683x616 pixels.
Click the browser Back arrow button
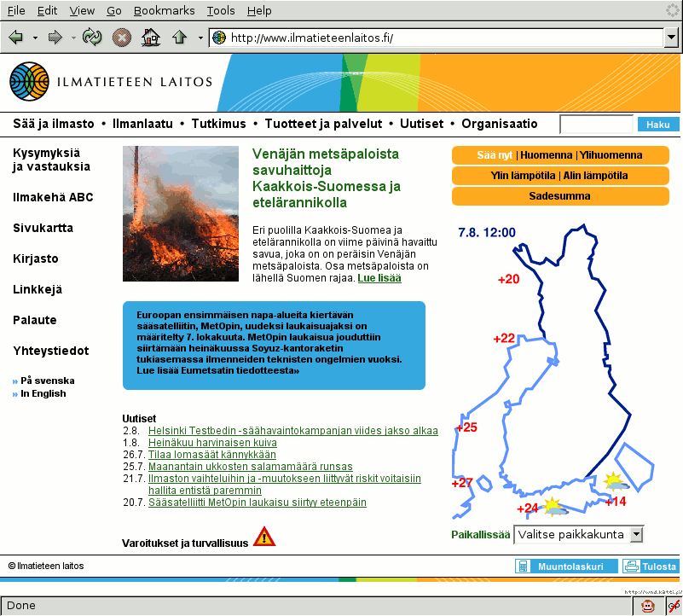tap(16, 38)
